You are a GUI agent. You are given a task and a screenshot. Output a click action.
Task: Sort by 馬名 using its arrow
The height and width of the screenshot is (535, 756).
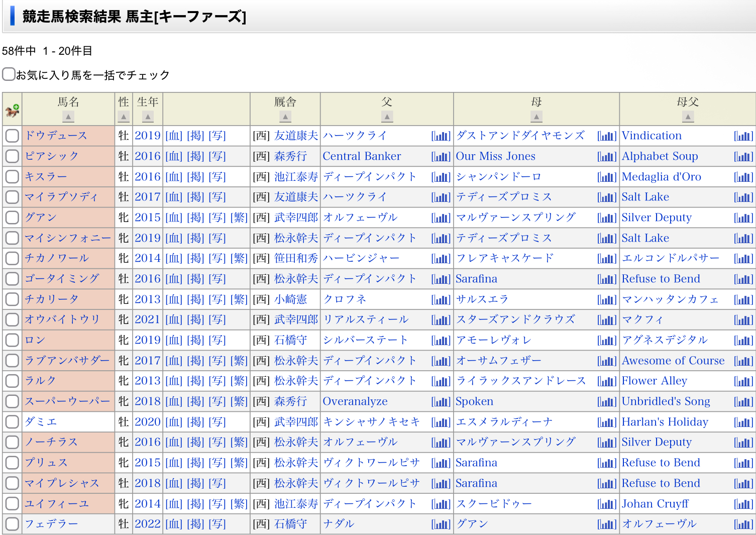(68, 117)
